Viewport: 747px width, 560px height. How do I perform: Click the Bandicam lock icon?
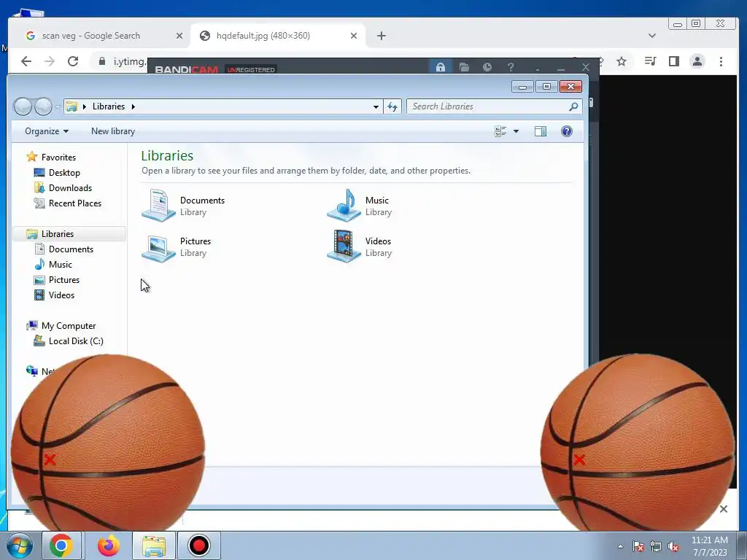(440, 67)
